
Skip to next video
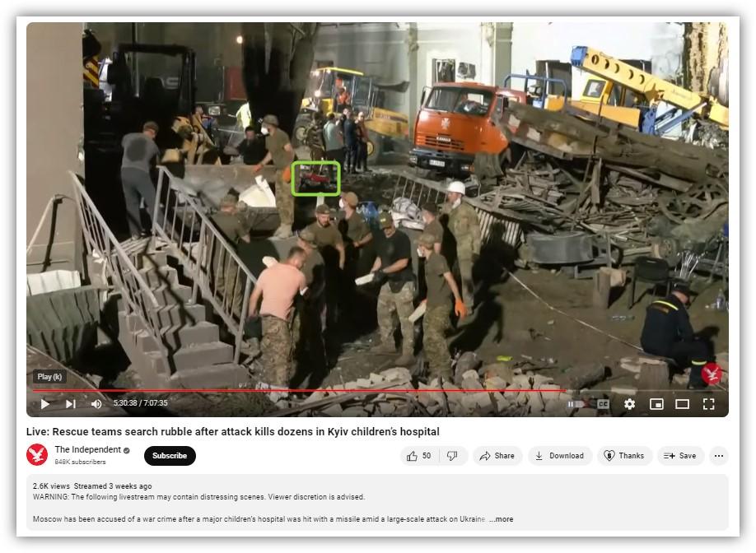pyautogui.click(x=70, y=404)
